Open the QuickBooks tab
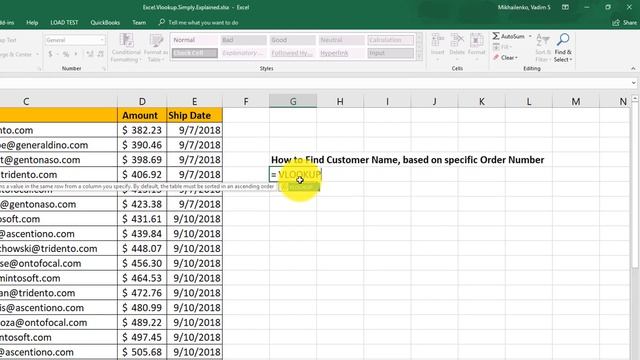This screenshot has width=640, height=360. (x=105, y=22)
